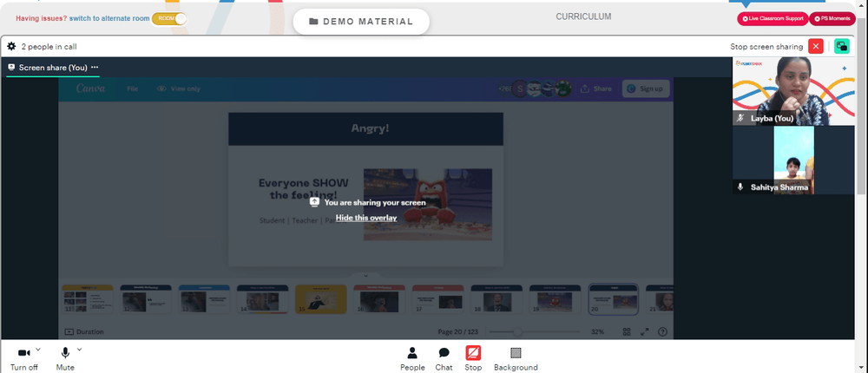868x373 pixels.
Task: Toggle the teal picture layout icon
Action: (x=841, y=47)
